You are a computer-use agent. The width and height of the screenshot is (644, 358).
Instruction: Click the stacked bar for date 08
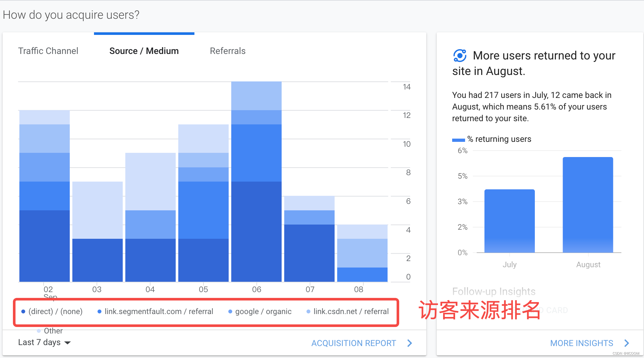coord(362,253)
